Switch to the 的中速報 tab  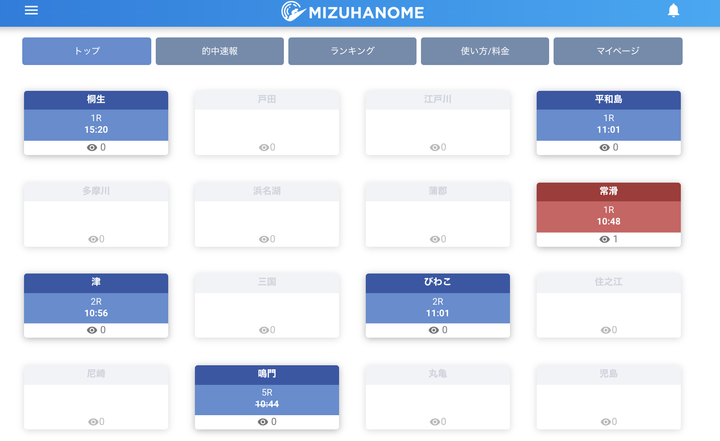[x=219, y=51]
